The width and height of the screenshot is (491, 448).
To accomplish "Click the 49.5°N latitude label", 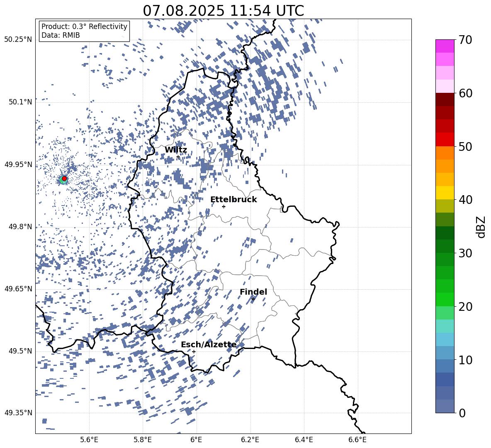I will click(x=20, y=351).
